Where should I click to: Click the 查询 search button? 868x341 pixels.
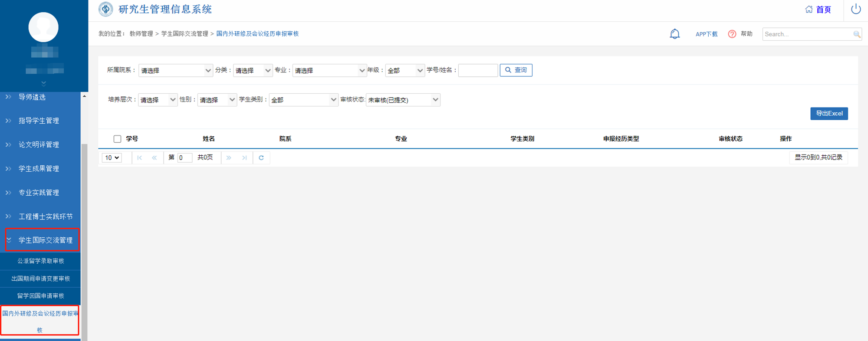516,70
